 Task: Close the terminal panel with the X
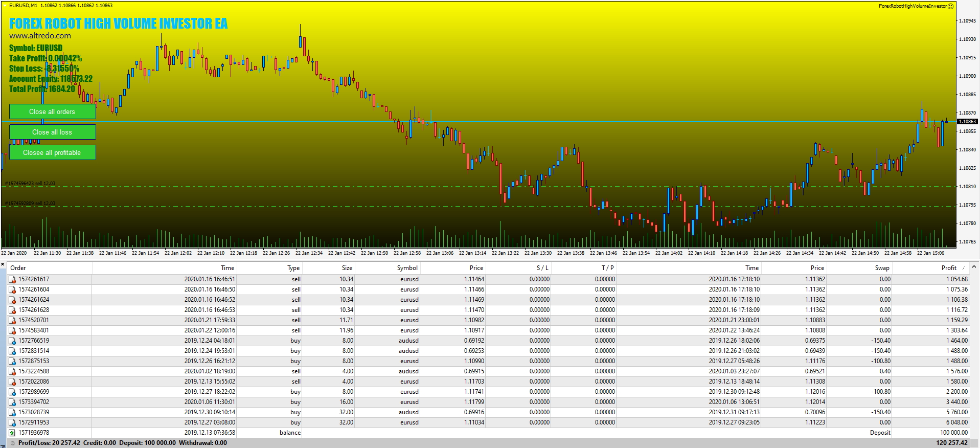tap(3, 264)
